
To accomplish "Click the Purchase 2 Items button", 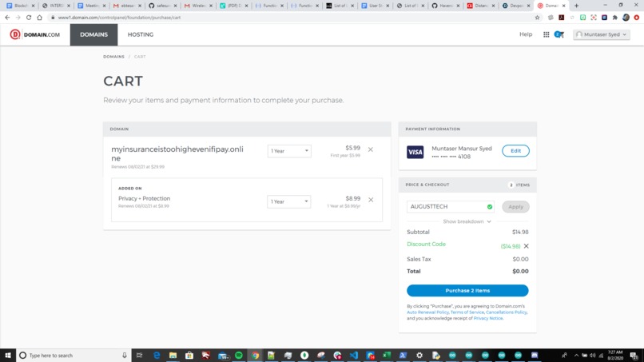I will (467, 291).
